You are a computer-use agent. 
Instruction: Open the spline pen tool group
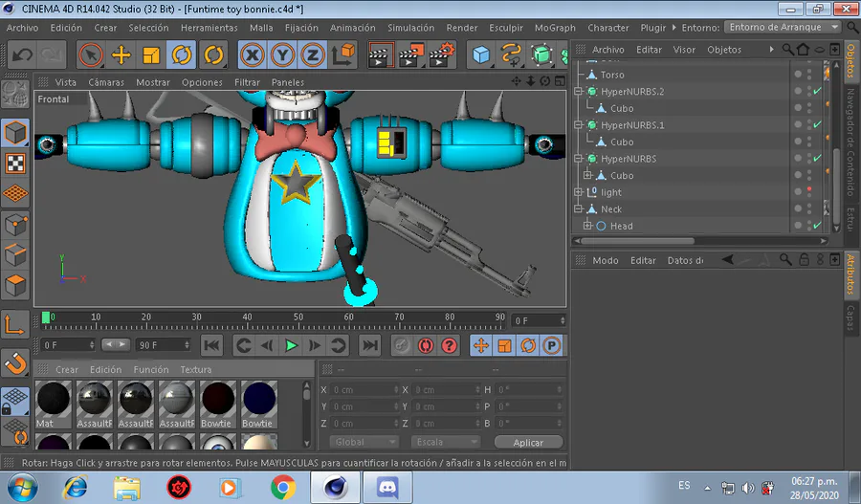511,55
